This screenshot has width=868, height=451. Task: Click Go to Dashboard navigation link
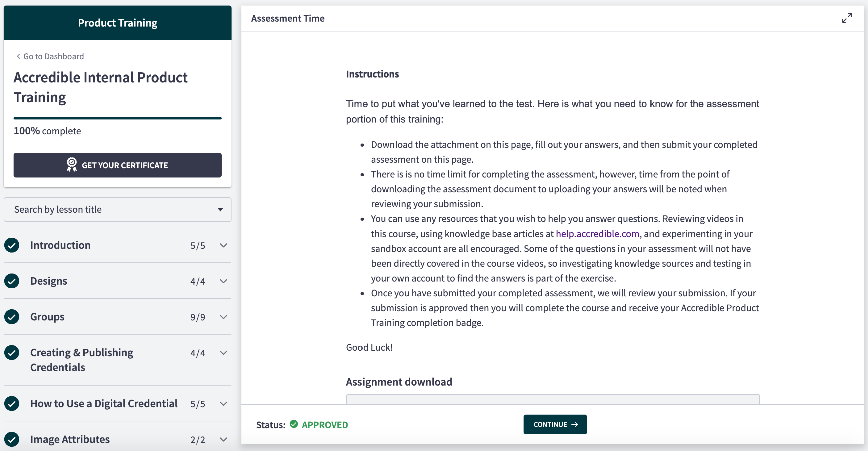[x=53, y=56]
